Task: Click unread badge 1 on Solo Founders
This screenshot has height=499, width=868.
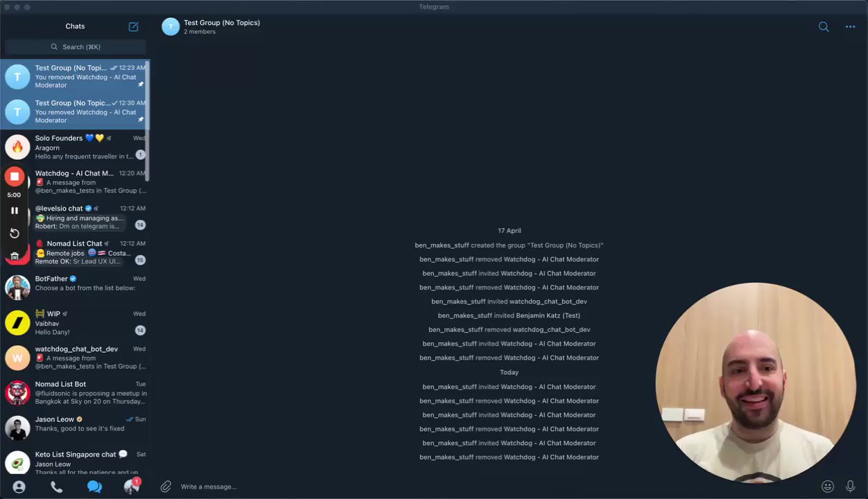Action: pyautogui.click(x=140, y=155)
